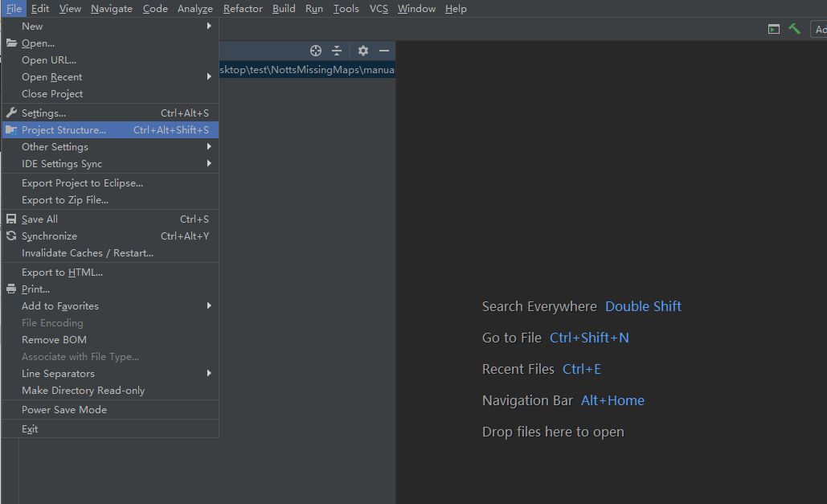The image size is (827, 504).
Task: Hide the Project tool window with the minus icon
Action: [x=384, y=50]
